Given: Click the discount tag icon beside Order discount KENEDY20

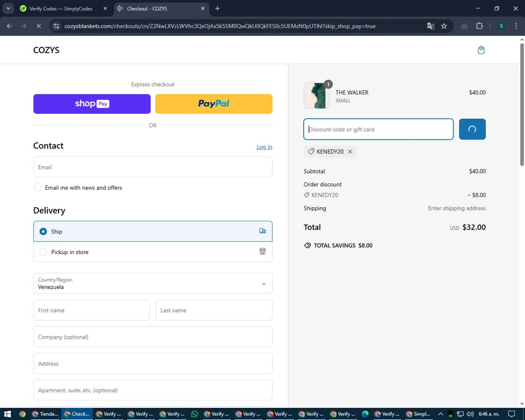Looking at the screenshot, I should 307,195.
